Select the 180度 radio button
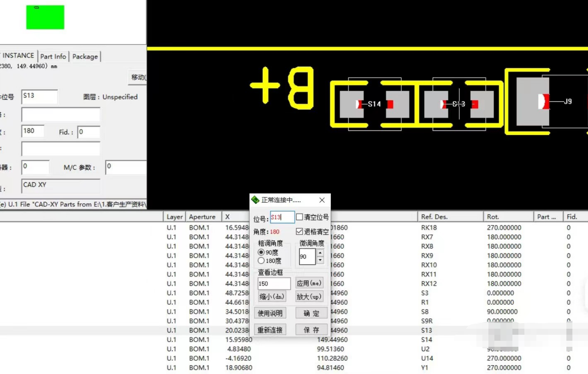Image resolution: width=588 pixels, height=374 pixels. (261, 261)
